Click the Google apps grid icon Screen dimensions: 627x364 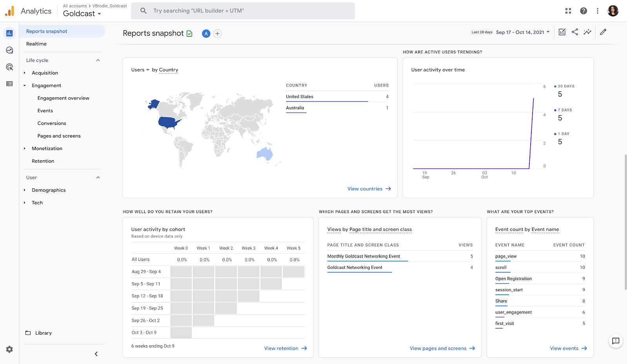point(568,11)
